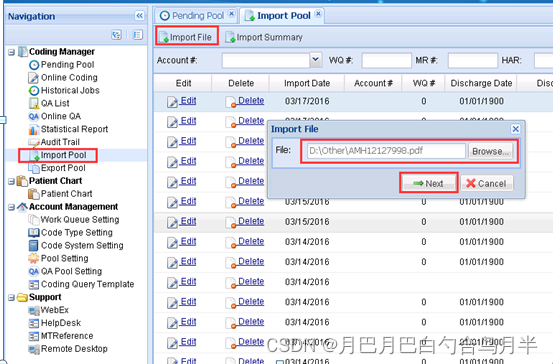Screen dimensions: 553x364
Task: Click the Support folder node label
Action: coord(45,297)
